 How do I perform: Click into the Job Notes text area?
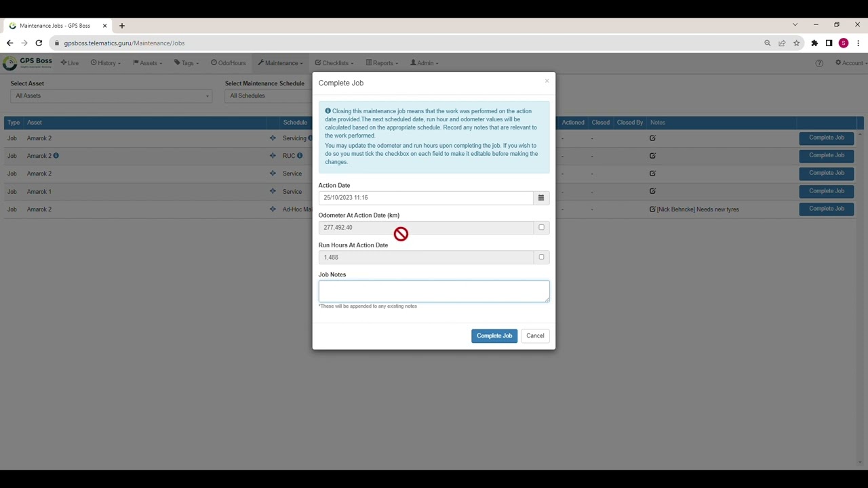click(434, 291)
